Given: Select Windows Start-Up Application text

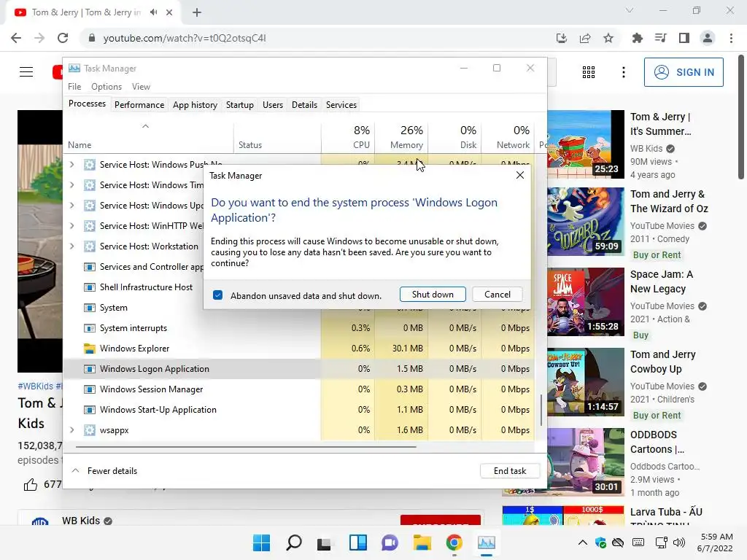Looking at the screenshot, I should [158, 410].
